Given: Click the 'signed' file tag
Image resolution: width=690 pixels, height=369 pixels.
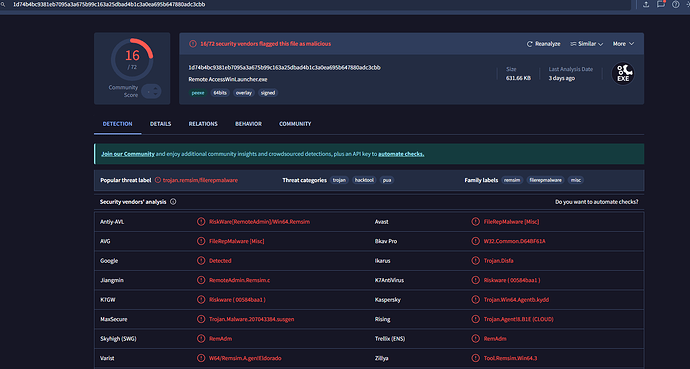Looking at the screenshot, I should pyautogui.click(x=268, y=93).
